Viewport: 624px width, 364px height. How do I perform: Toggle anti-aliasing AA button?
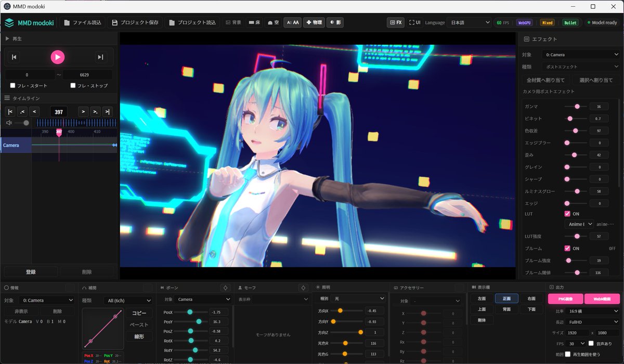point(292,23)
